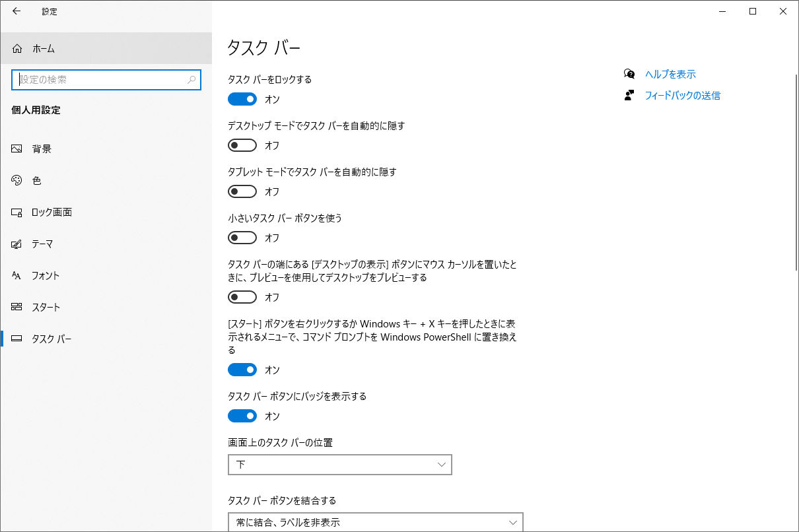
Task: Click the Home house icon
Action: (17, 49)
